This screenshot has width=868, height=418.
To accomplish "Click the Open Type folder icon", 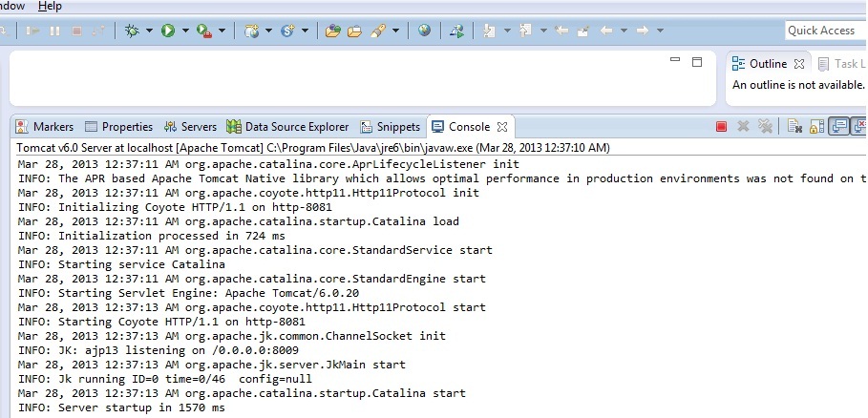I will (x=332, y=31).
